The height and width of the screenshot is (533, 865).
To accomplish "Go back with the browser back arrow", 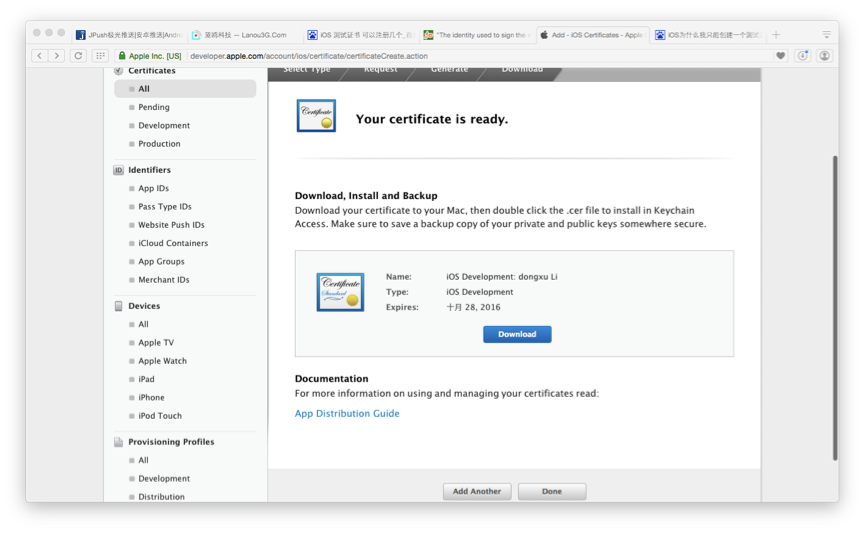I will [x=39, y=56].
